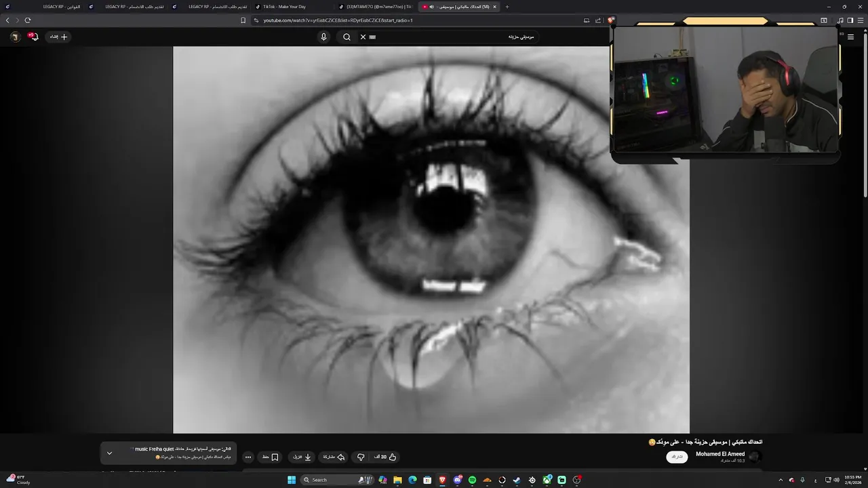Go back in the browser
This screenshot has width=868, height=488.
pyautogui.click(x=7, y=20)
